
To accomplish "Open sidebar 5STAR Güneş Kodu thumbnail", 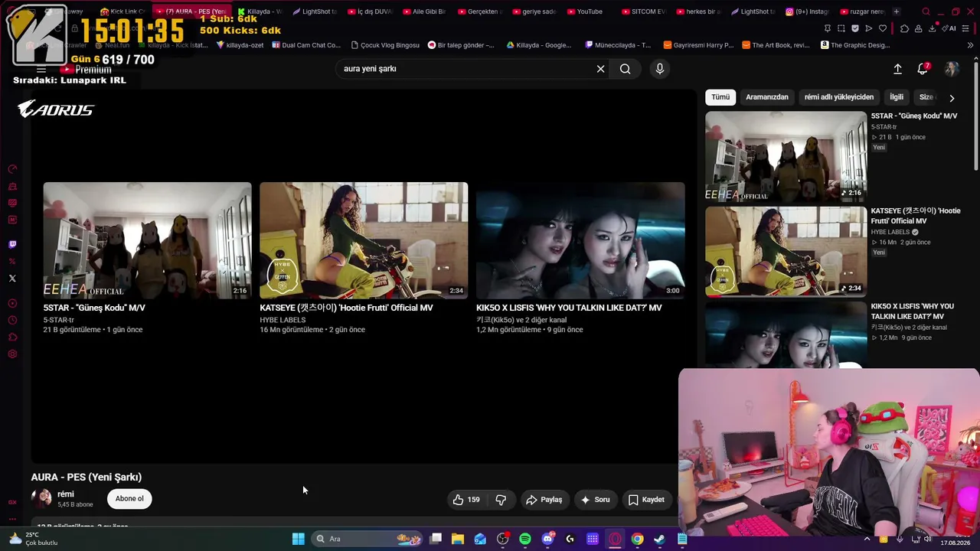I will click(x=786, y=157).
